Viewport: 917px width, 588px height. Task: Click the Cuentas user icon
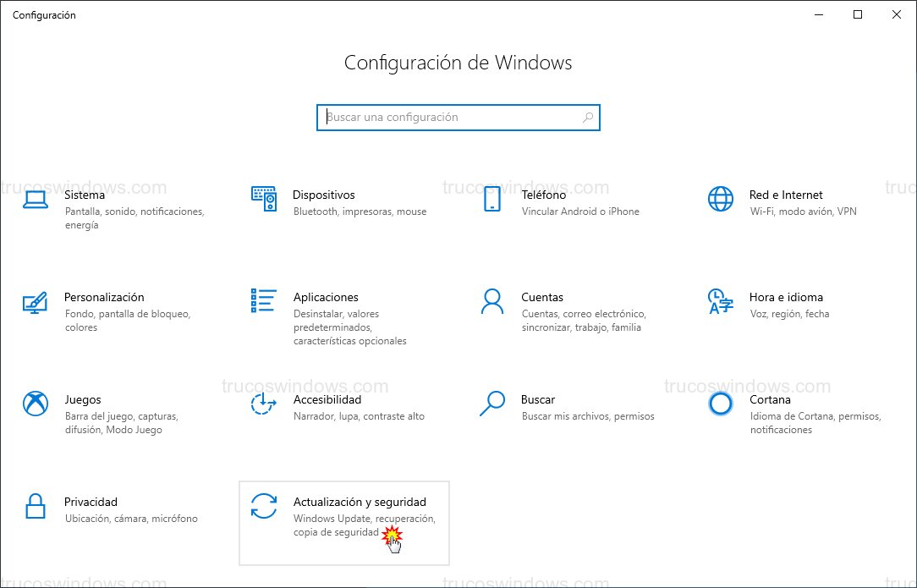(492, 302)
